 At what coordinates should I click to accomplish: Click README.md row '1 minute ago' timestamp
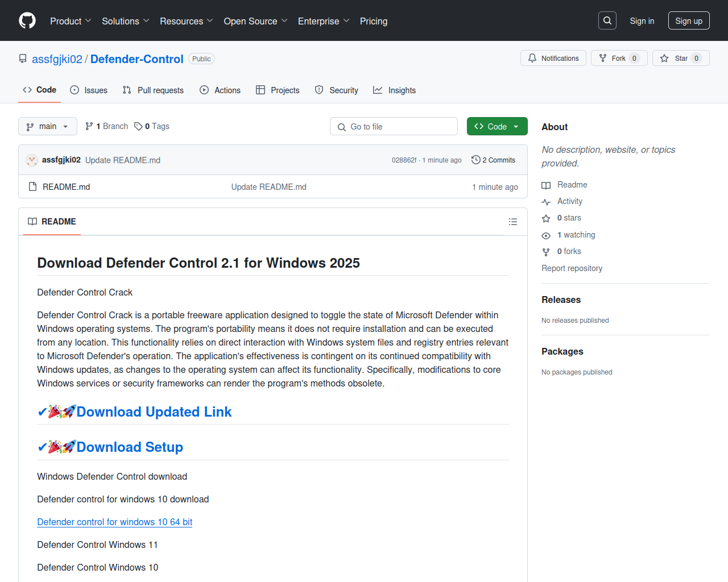(x=495, y=187)
